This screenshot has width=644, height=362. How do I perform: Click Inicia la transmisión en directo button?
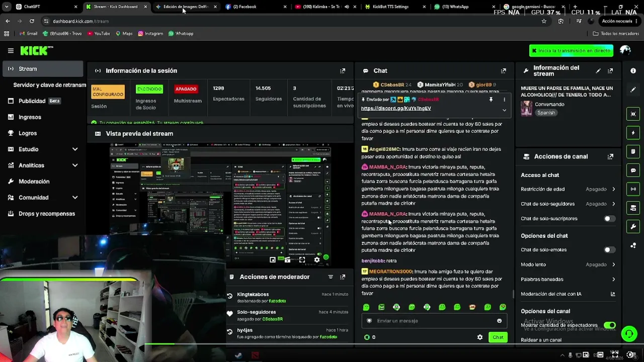point(571,51)
